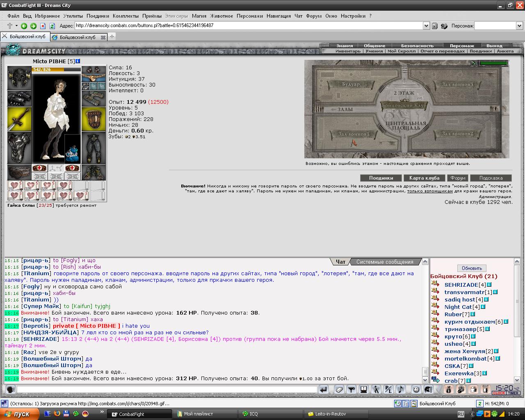Click the green energy bar above map

493,63
